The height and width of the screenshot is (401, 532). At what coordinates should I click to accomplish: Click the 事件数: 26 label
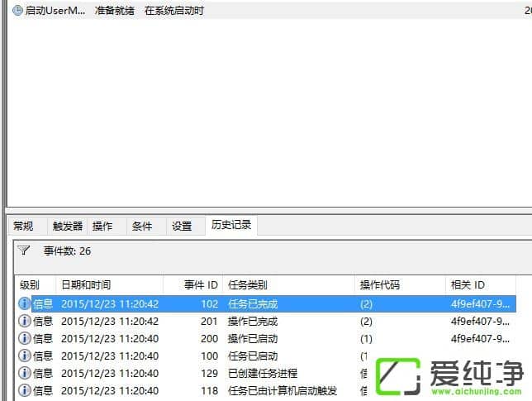click(x=67, y=251)
